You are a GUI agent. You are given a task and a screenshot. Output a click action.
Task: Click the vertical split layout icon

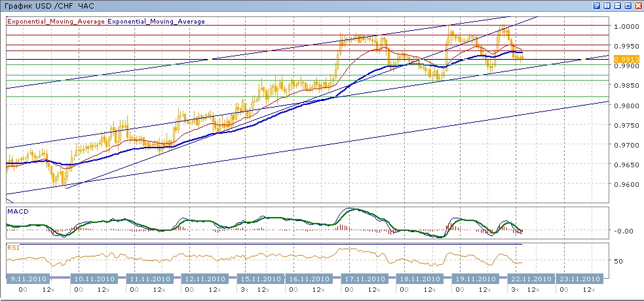pos(607,5)
